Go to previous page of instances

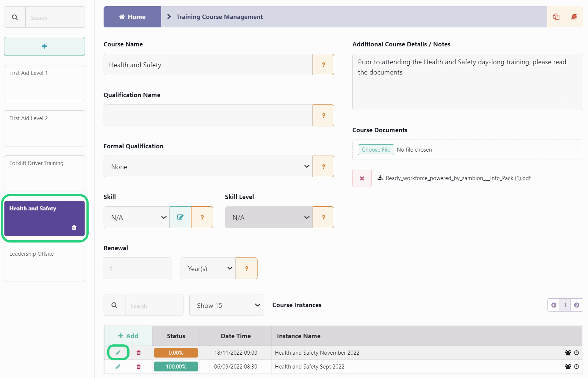pyautogui.click(x=554, y=305)
